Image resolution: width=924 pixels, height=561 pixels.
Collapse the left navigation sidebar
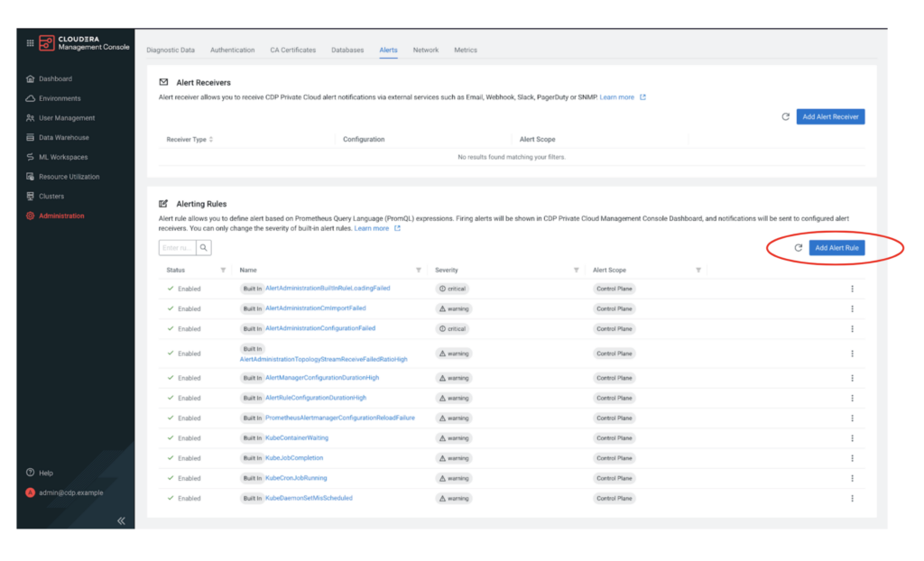120,520
